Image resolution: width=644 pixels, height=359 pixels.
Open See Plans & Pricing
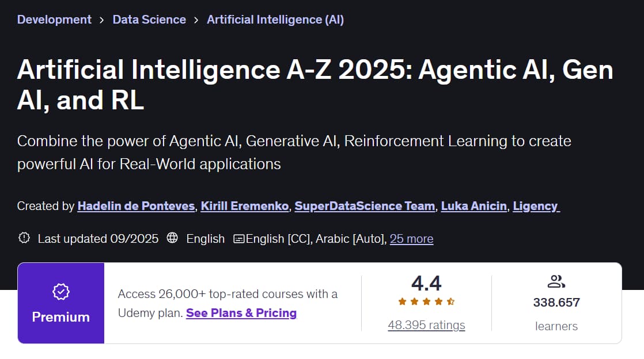point(241,313)
